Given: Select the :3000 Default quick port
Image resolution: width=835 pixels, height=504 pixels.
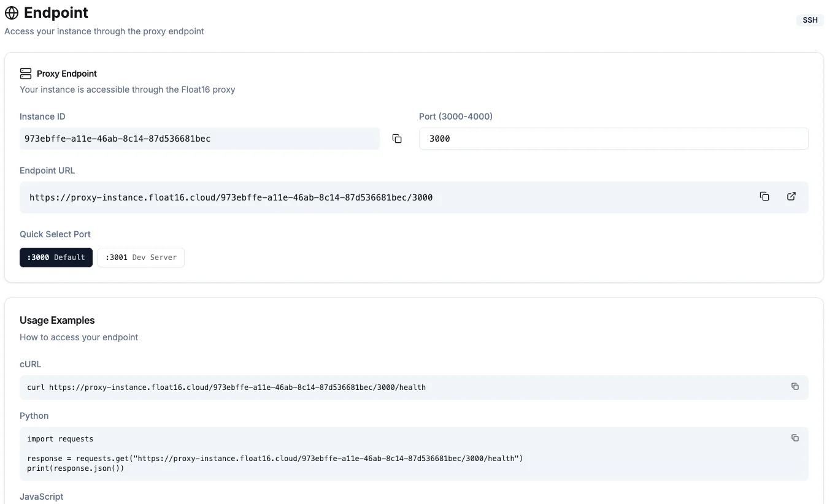Looking at the screenshot, I should pyautogui.click(x=56, y=258).
